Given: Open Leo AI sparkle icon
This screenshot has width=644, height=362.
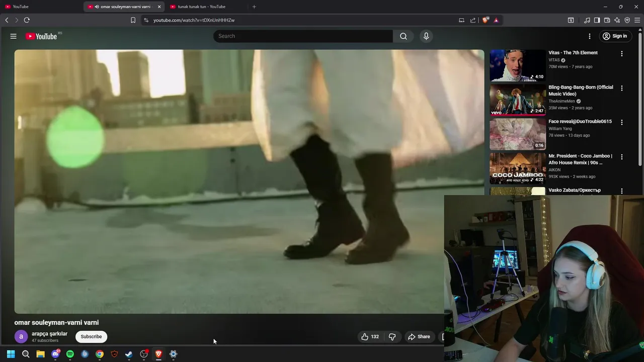Looking at the screenshot, I should (617, 20).
